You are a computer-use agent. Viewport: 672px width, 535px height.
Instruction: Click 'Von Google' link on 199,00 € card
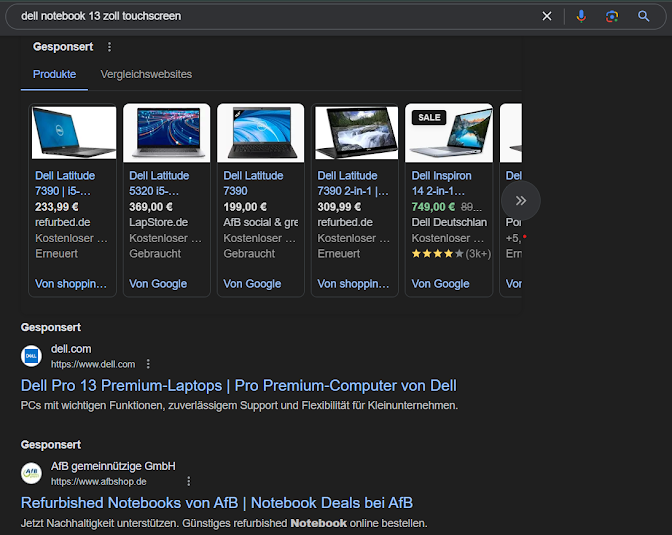(252, 284)
